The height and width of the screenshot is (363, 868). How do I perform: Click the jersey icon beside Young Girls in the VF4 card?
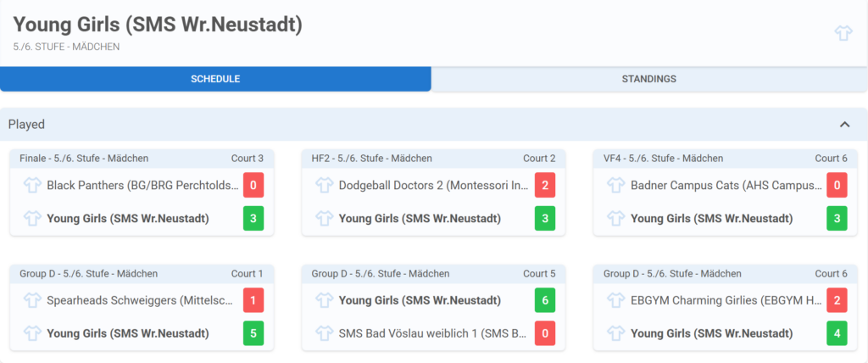tap(615, 218)
